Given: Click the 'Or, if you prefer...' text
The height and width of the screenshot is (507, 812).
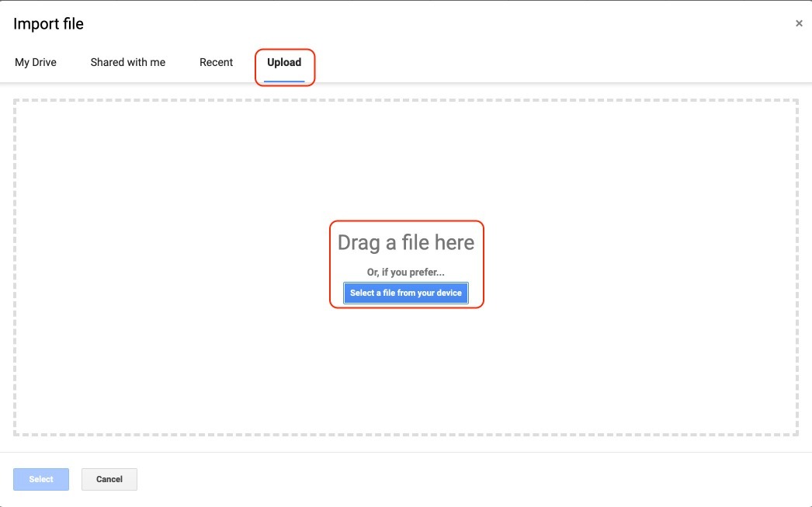Looking at the screenshot, I should tap(405, 272).
